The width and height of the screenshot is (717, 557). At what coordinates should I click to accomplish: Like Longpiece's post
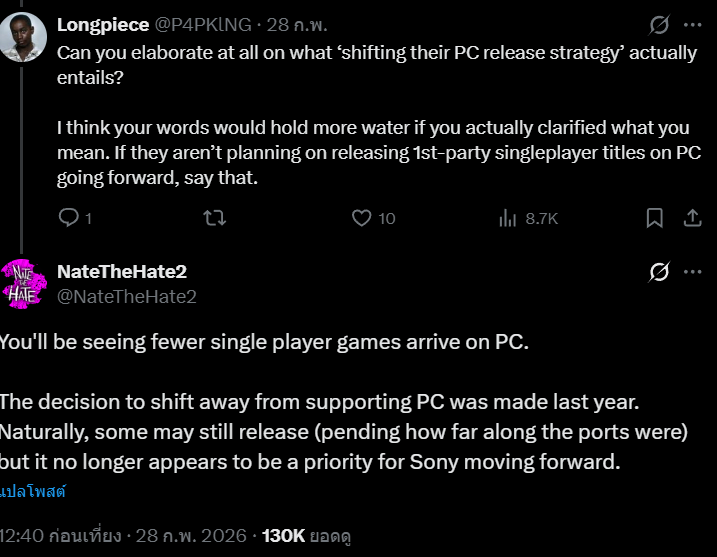tap(362, 218)
